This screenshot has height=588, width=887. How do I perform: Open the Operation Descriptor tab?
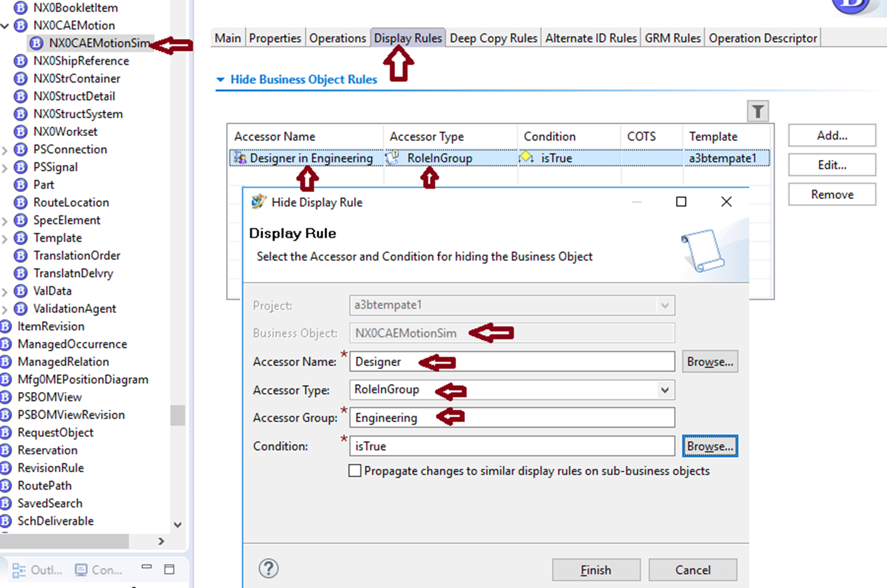[763, 38]
